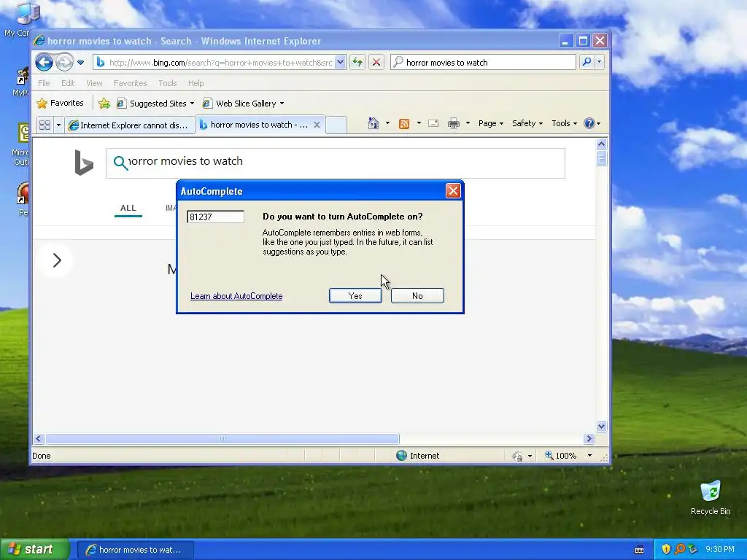Open the Page command menu
The height and width of the screenshot is (560, 747).
[x=491, y=123]
